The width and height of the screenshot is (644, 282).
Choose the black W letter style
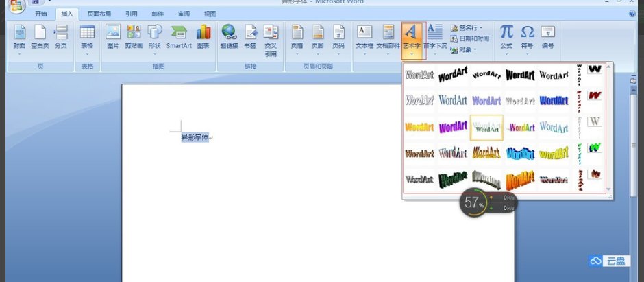point(594,69)
